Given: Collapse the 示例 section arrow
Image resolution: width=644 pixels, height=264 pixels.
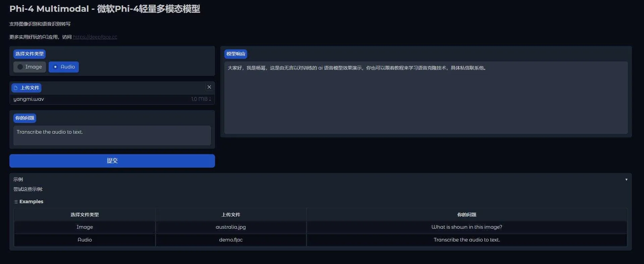Looking at the screenshot, I should point(626,180).
